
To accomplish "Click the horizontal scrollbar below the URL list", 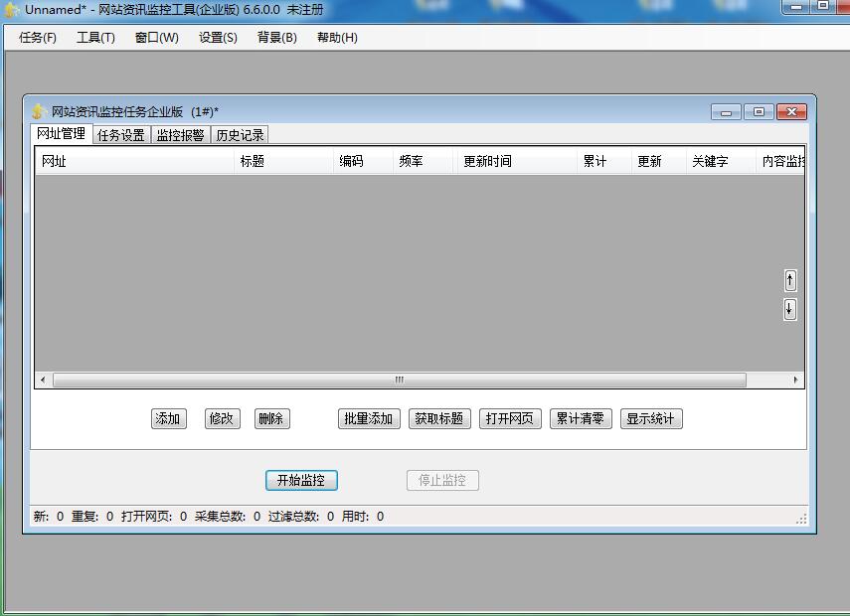I will pyautogui.click(x=398, y=380).
